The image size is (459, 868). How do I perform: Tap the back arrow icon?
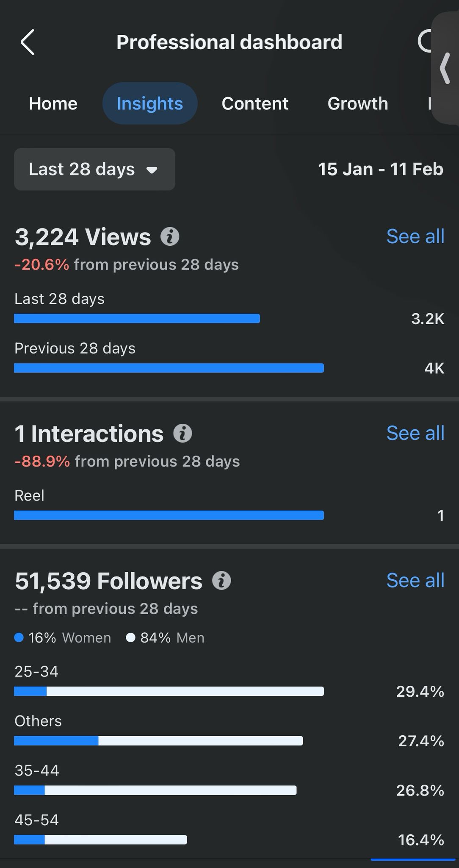coord(28,42)
